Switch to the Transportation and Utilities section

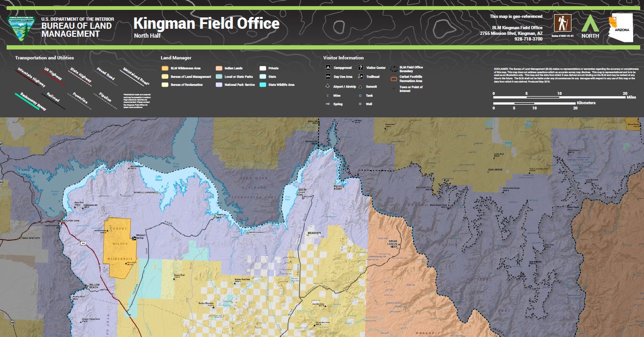[44, 58]
